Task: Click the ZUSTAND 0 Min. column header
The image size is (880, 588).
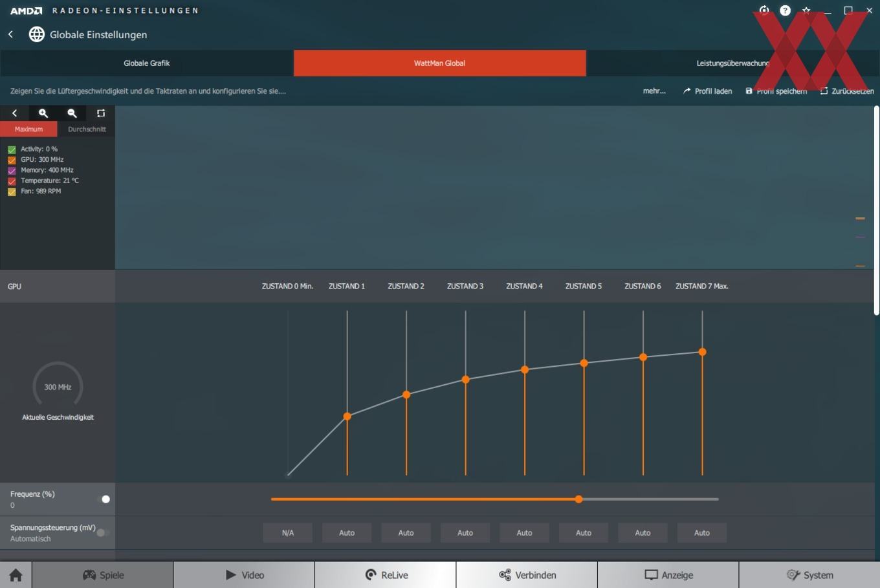Action: [287, 287]
